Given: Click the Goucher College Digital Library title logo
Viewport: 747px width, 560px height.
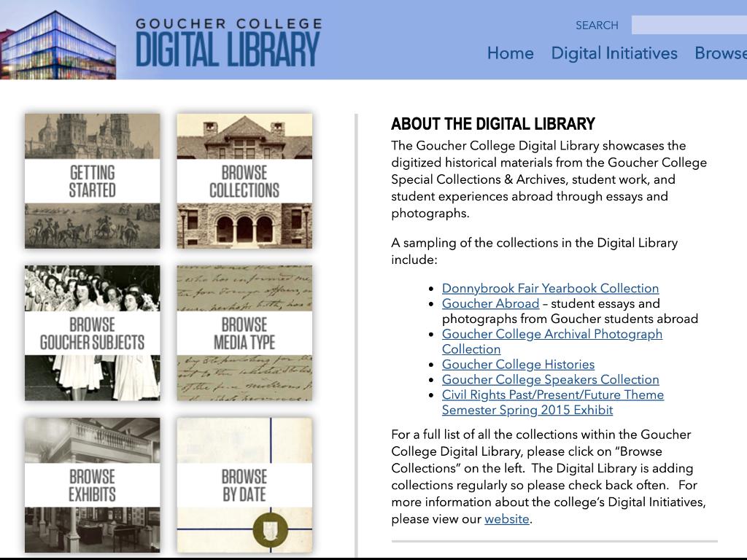Looking at the screenshot, I should click(228, 44).
